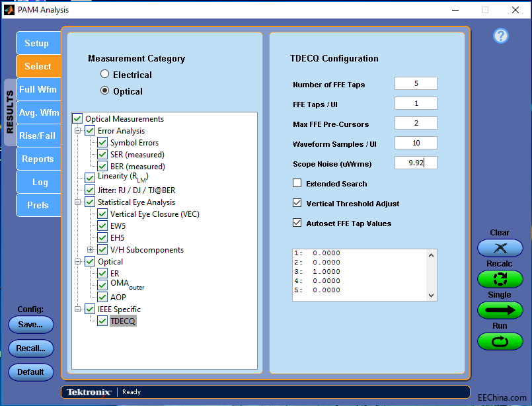Open the Full Wfm results tab
This screenshot has width=532, height=406.
click(38, 89)
